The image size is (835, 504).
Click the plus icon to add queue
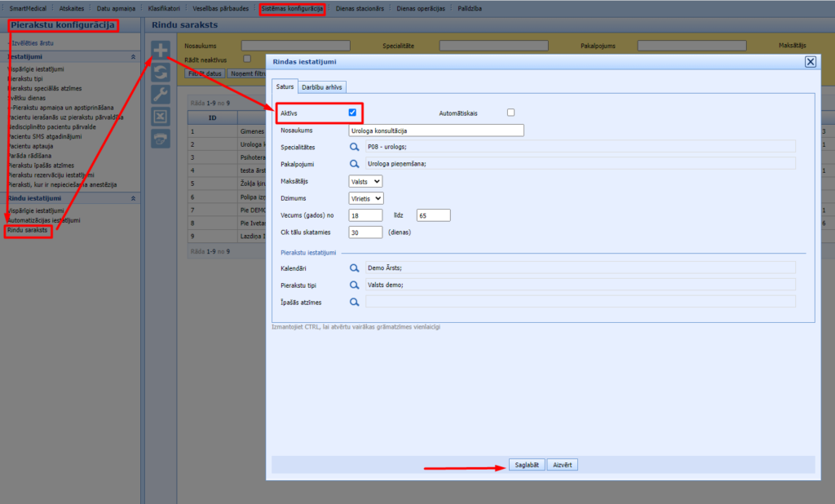pos(161,51)
